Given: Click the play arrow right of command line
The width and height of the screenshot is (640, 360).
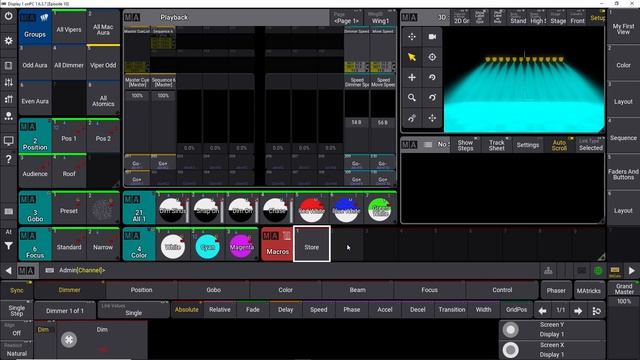Looking at the screenshot, I should (x=631, y=270).
